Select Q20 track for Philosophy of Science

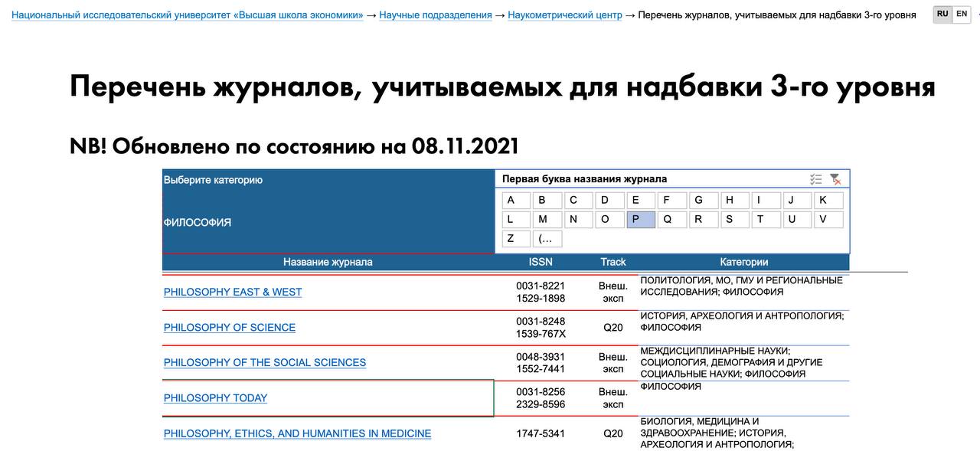[x=613, y=327]
